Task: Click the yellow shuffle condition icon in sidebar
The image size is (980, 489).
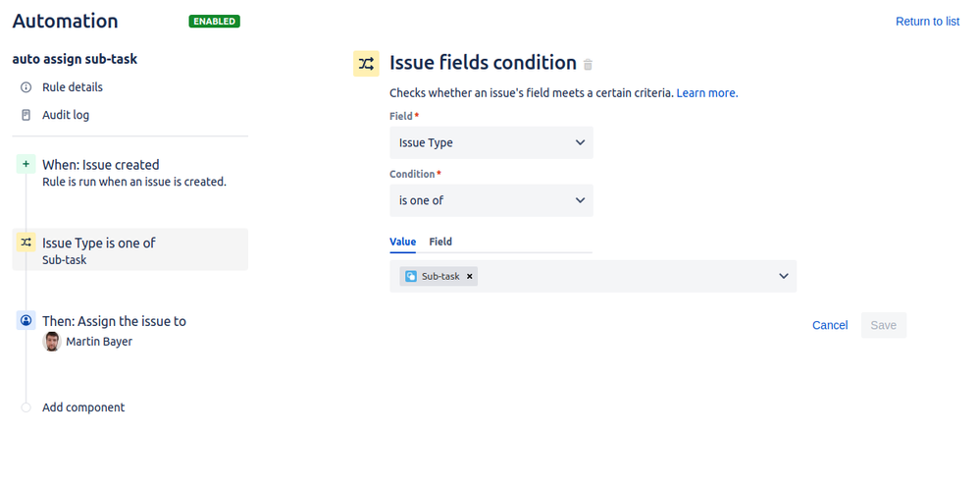Action: [x=26, y=242]
